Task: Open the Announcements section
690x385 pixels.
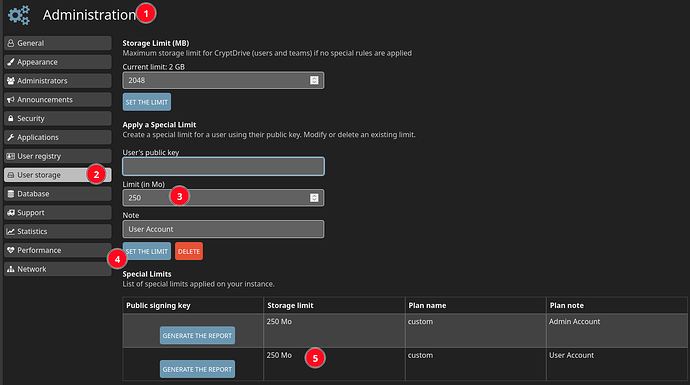Action: click(x=58, y=100)
